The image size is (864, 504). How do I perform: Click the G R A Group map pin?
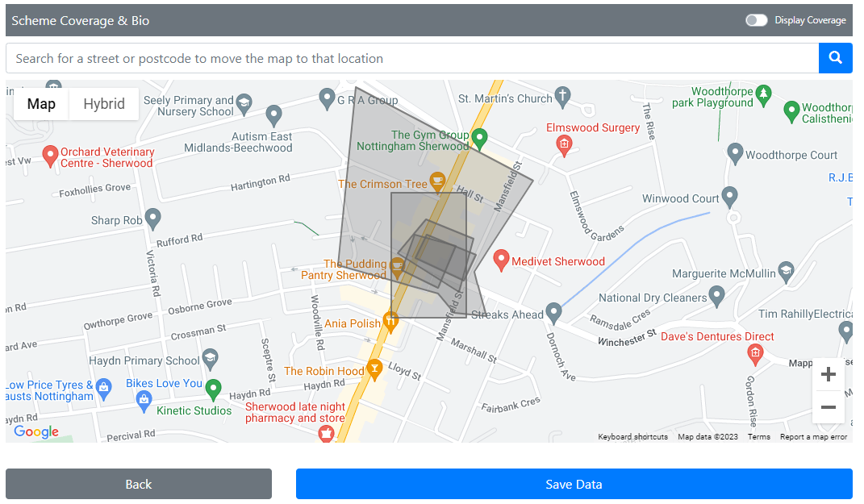pos(328,99)
